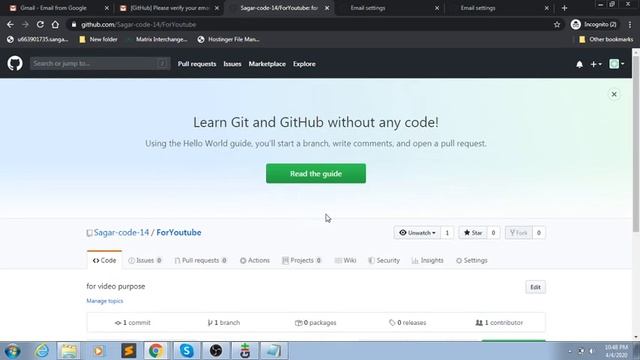Select the repository Settings tab

pos(471,260)
